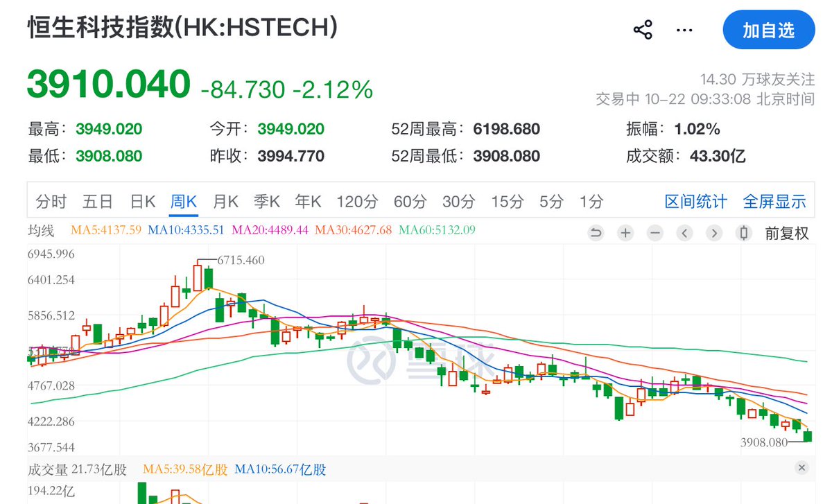
Task: Zoom out chart with minus icon
Action: 655,233
